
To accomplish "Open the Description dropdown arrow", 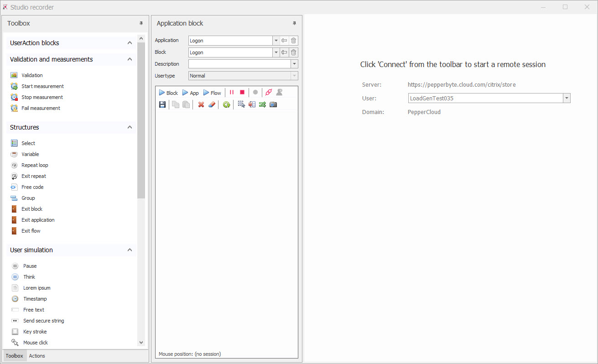I will pos(295,64).
